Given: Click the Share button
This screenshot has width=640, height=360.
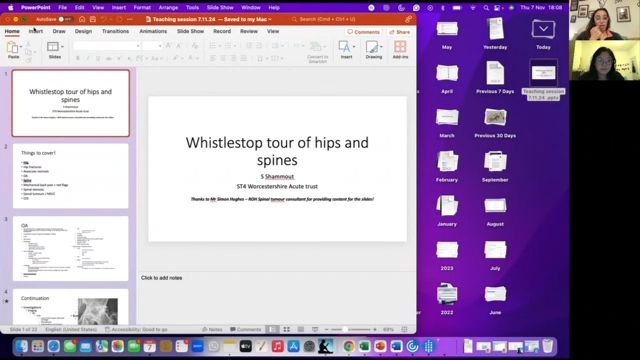Looking at the screenshot, I should 400,32.
